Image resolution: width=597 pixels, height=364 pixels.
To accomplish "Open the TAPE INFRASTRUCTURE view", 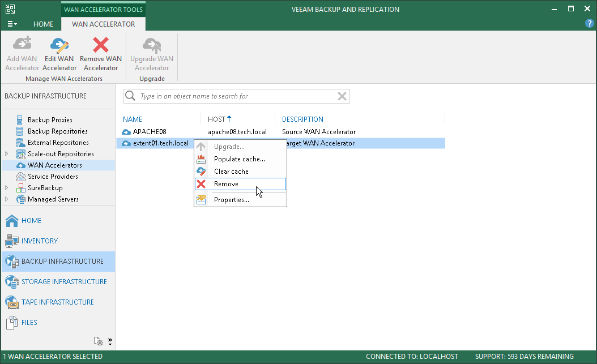I will 58,302.
